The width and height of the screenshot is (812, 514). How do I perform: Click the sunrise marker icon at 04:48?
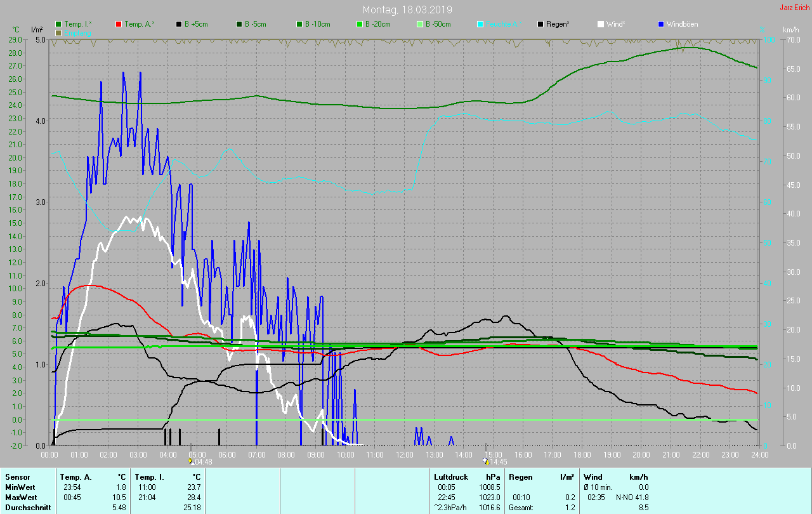click(191, 461)
